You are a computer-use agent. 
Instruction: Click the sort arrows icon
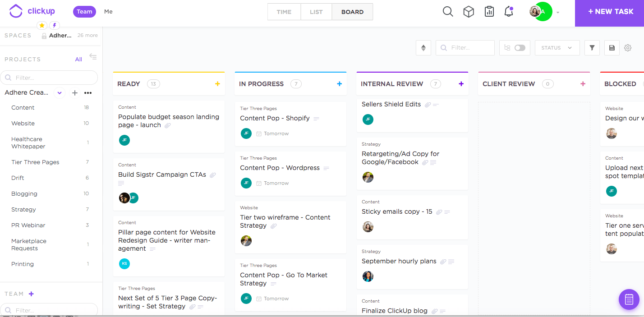coord(423,48)
